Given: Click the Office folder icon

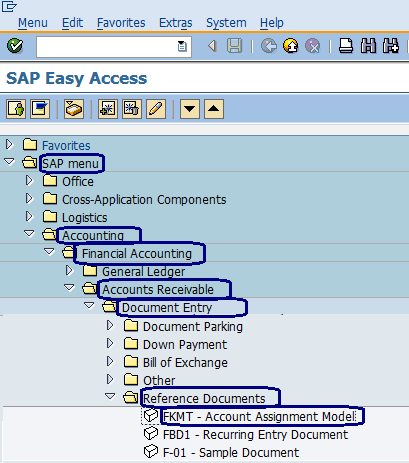Looking at the screenshot, I should [50, 181].
